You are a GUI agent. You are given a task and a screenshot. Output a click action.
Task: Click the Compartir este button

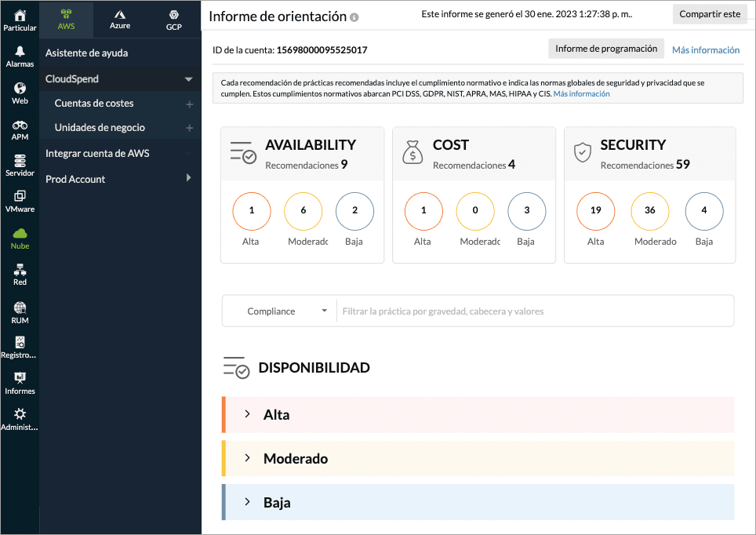click(710, 13)
